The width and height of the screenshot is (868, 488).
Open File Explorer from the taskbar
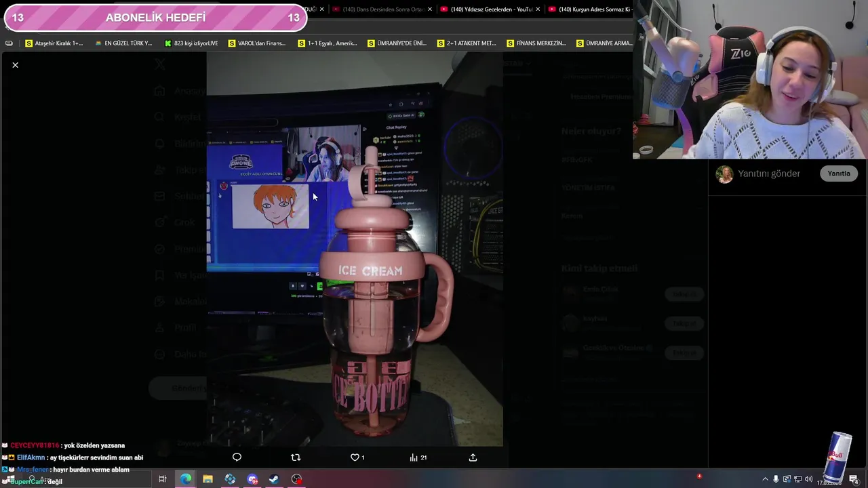208,479
